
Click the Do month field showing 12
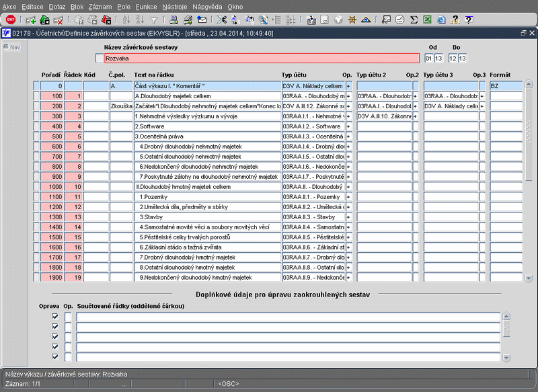(x=453, y=58)
